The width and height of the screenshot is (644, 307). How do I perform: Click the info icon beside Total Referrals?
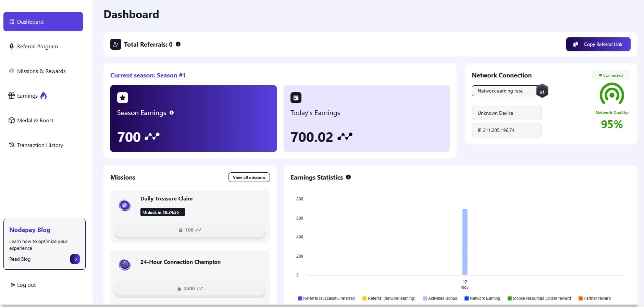click(178, 44)
